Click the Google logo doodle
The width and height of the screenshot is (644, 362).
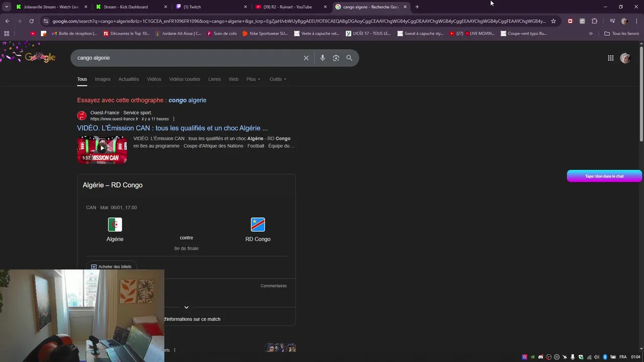coord(39,57)
